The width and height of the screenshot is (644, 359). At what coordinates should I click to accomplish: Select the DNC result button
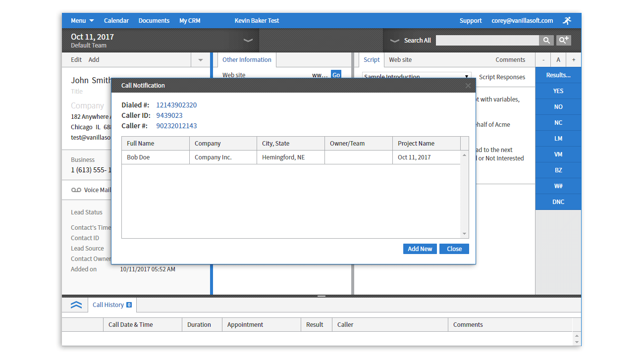558,202
